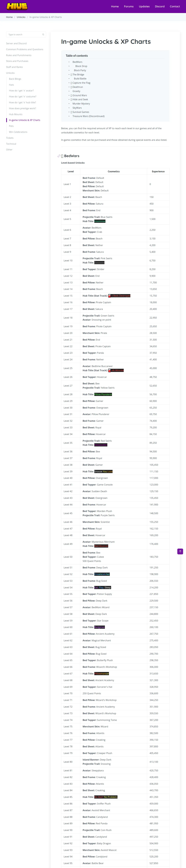The width and height of the screenshot is (186, 868).
Task: Open 'How does prestige work?' article
Action: pos(23,108)
